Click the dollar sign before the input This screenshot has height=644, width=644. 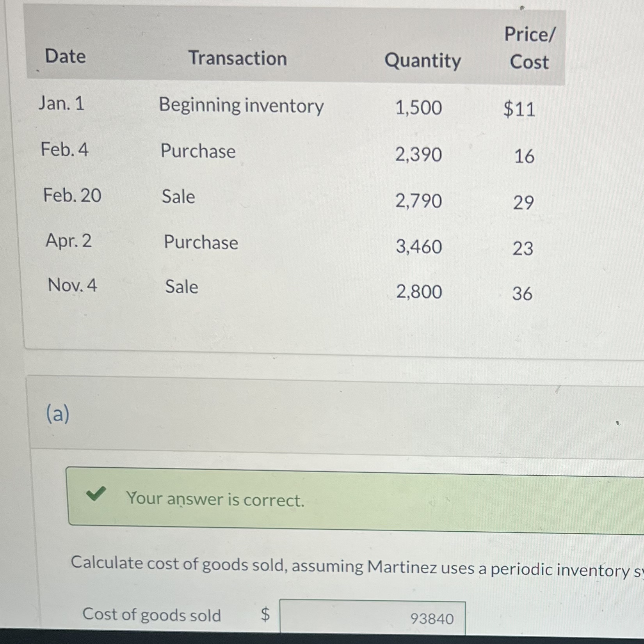(265, 616)
